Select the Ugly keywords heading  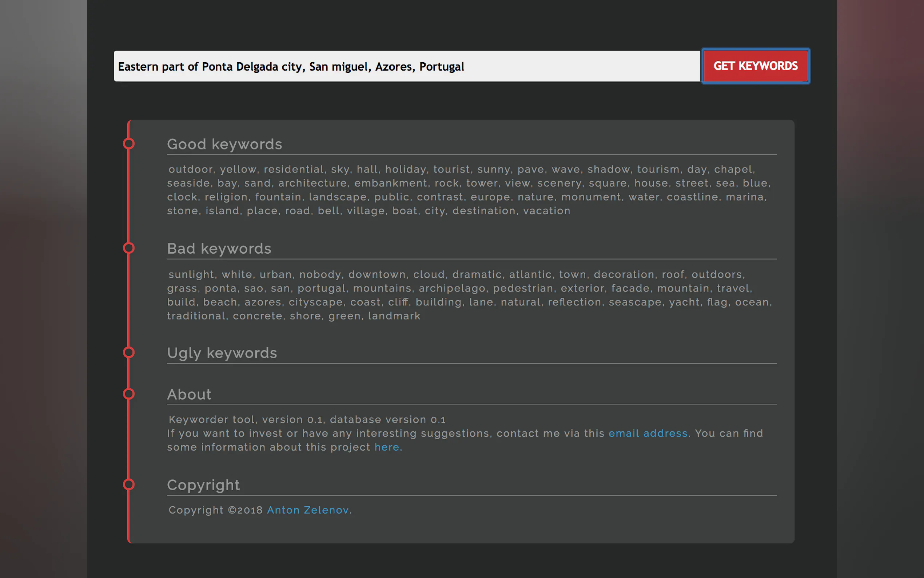click(x=222, y=353)
